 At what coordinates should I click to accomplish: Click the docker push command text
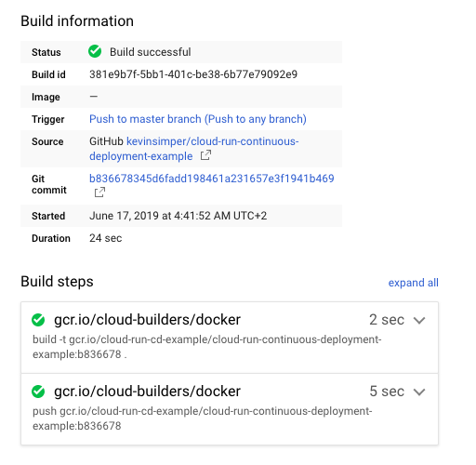point(203,418)
